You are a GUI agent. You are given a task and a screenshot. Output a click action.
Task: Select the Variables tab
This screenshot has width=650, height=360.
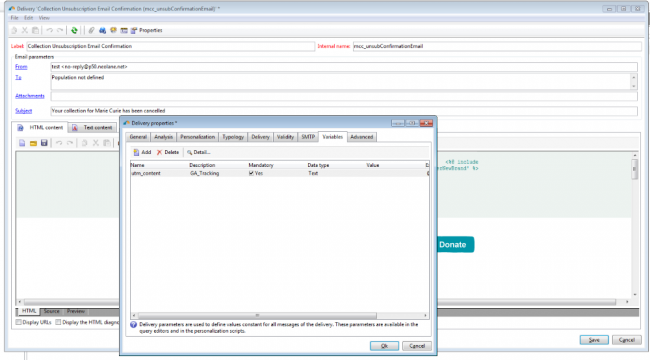[332, 136]
